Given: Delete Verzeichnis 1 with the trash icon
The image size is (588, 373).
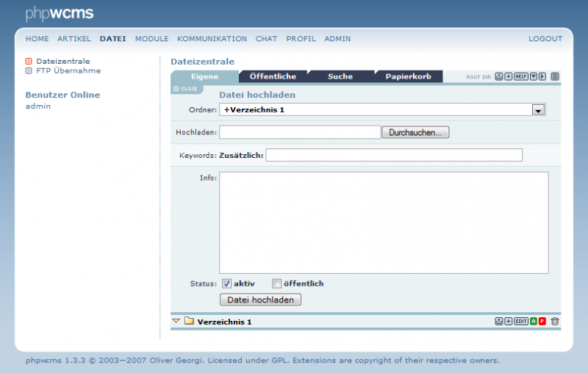Looking at the screenshot, I should 555,321.
